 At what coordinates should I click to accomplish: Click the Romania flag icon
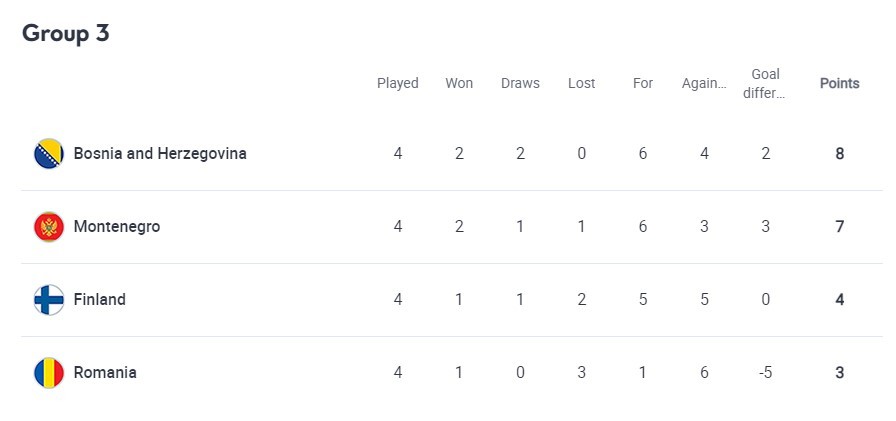(48, 373)
